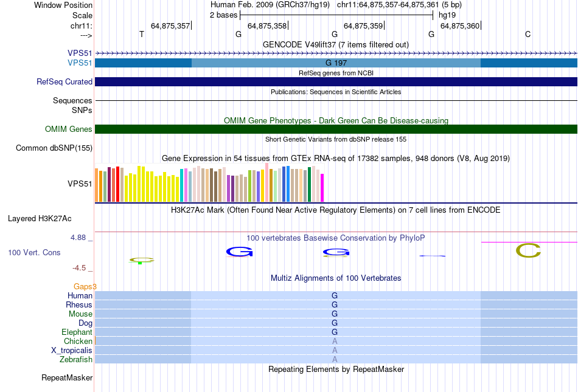Click the dark green OMIM Genes bar

click(x=336, y=129)
